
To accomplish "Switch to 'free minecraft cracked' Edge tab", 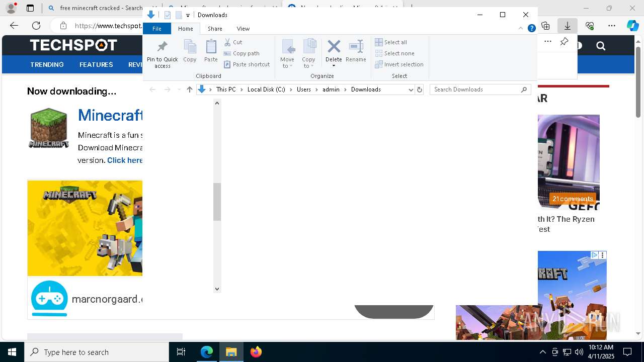I will coord(96,8).
